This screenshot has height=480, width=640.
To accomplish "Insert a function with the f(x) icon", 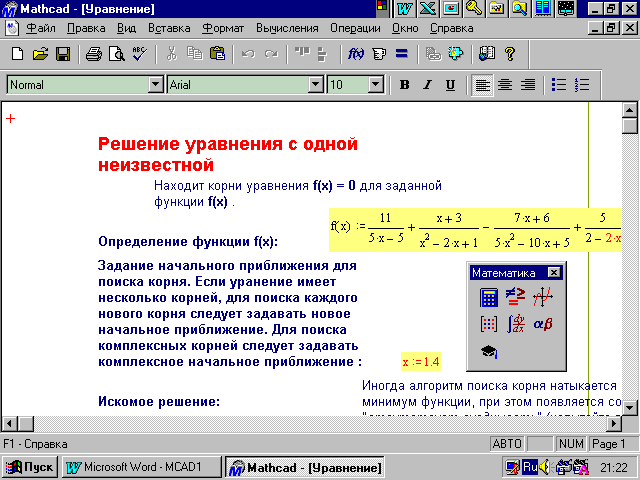I will (356, 54).
